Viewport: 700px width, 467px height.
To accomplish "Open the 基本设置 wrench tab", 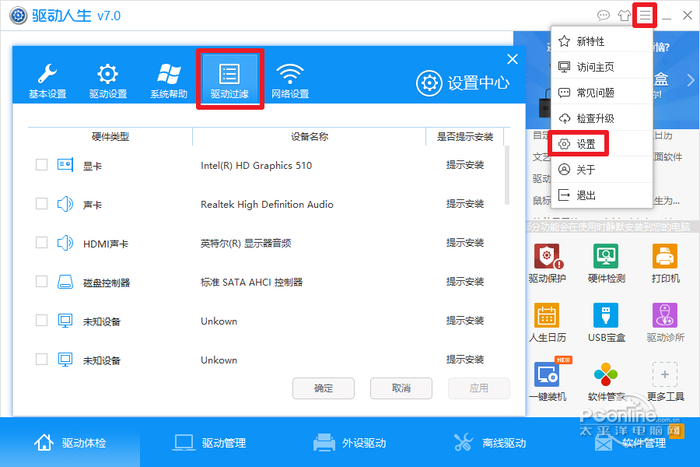I will [x=47, y=80].
